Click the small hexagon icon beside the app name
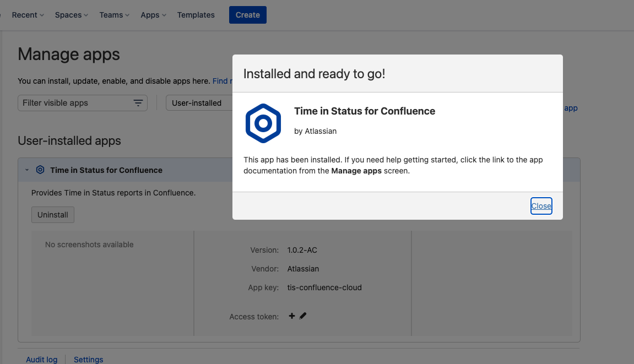Screen dimensions: 634x364 click(x=40, y=170)
